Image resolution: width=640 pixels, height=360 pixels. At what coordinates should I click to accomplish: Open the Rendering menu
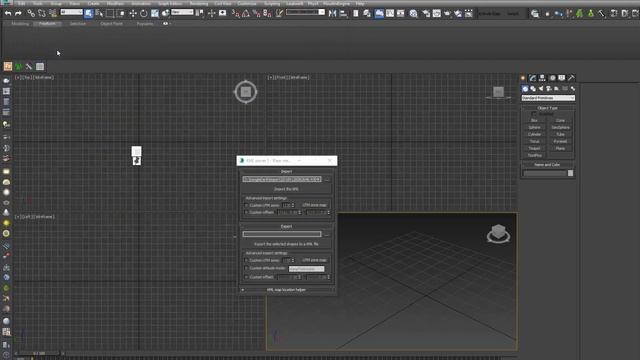click(x=199, y=3)
